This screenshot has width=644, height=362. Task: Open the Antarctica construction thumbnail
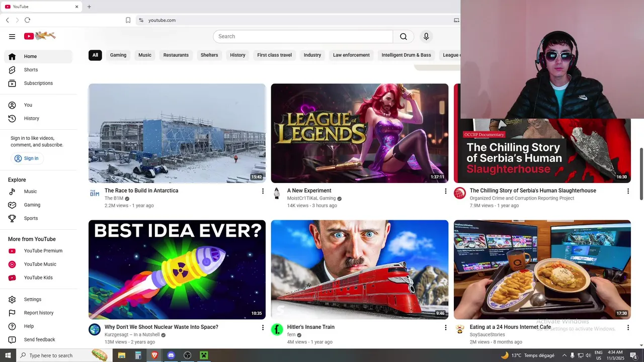point(177,133)
